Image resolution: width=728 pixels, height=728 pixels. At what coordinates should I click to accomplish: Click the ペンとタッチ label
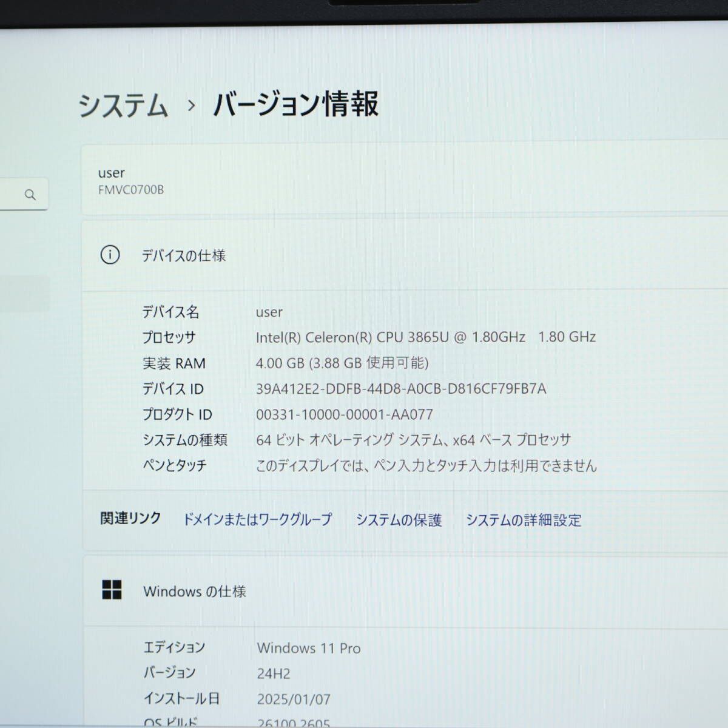(x=175, y=465)
